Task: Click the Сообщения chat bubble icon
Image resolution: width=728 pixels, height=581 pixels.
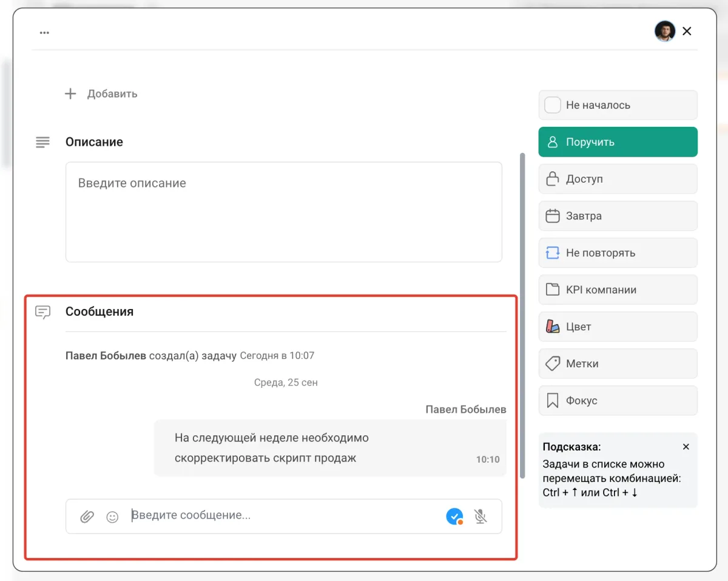Action: pyautogui.click(x=42, y=312)
